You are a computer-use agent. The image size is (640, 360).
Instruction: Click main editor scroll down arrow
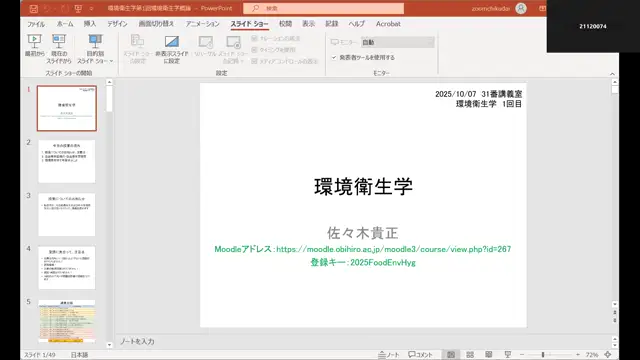point(615,304)
